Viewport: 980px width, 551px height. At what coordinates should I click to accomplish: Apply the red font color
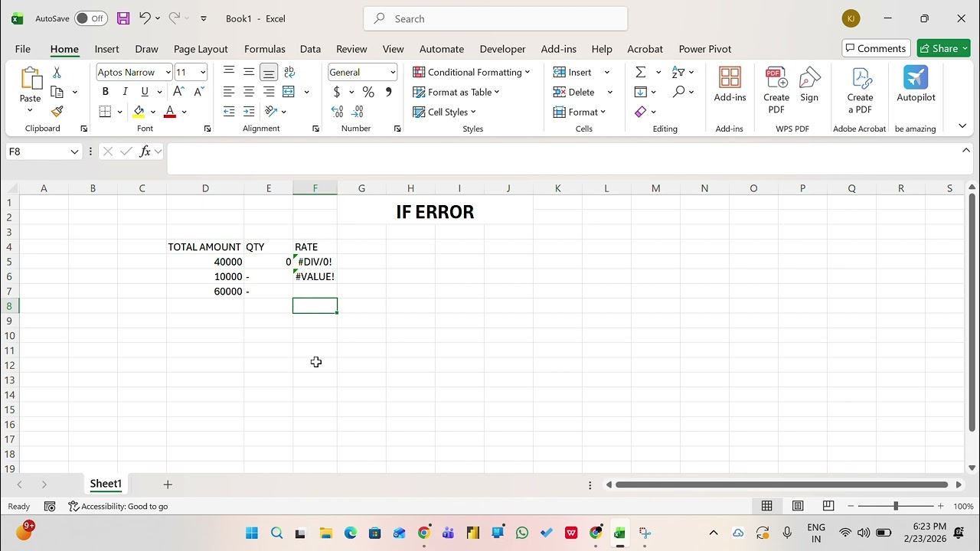(x=170, y=112)
